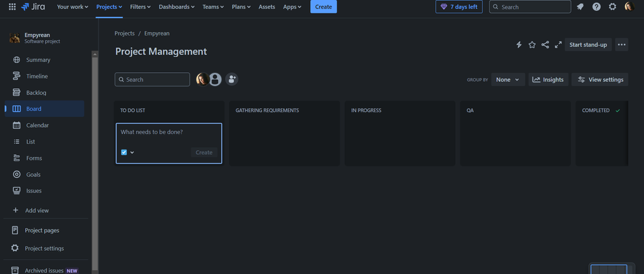Click the QA column header
This screenshot has width=644, height=274.
pos(470,110)
